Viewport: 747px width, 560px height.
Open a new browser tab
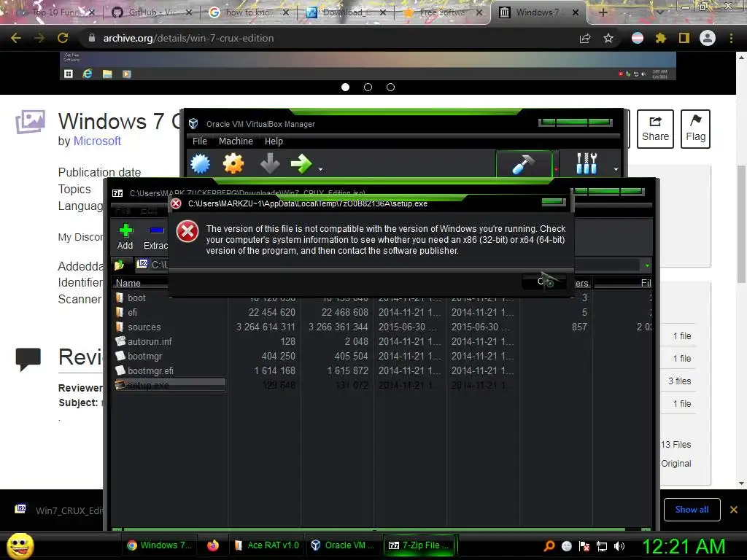[x=603, y=12]
